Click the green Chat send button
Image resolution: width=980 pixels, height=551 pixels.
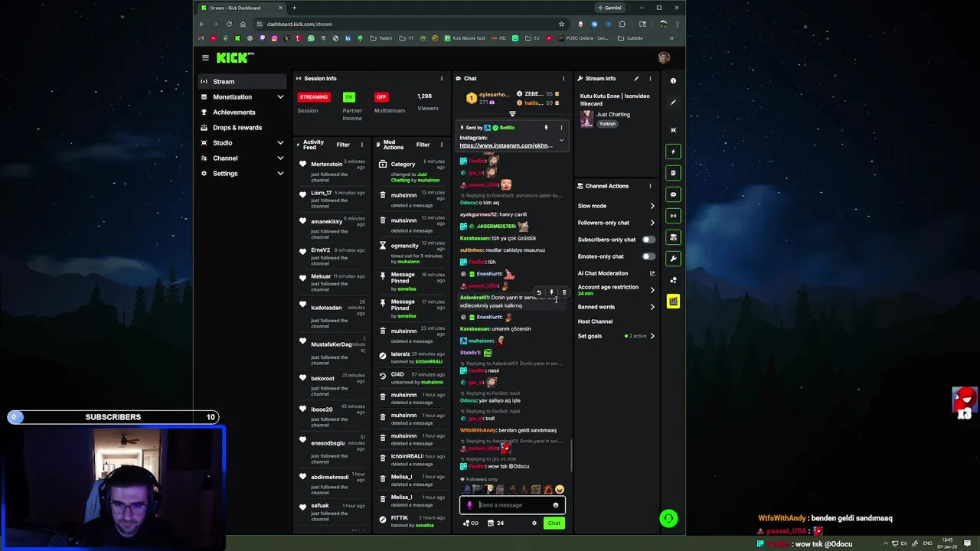pyautogui.click(x=554, y=523)
